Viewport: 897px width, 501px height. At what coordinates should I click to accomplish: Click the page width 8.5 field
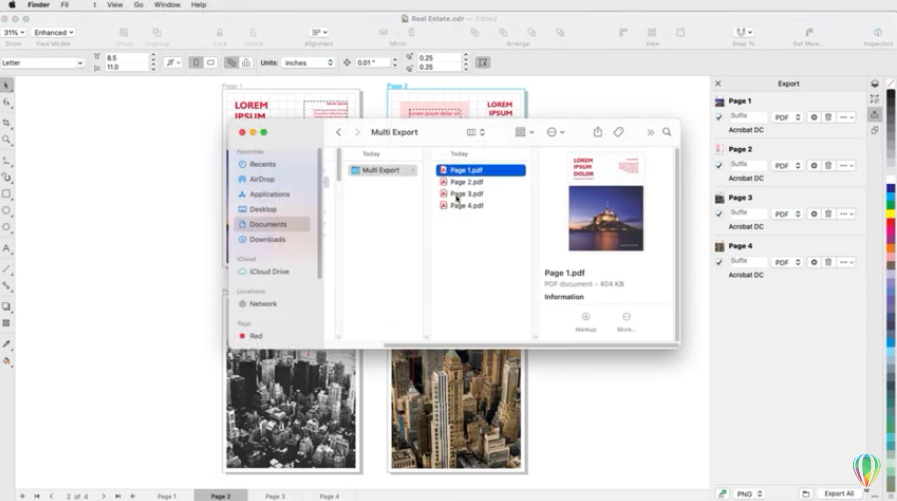(126, 58)
